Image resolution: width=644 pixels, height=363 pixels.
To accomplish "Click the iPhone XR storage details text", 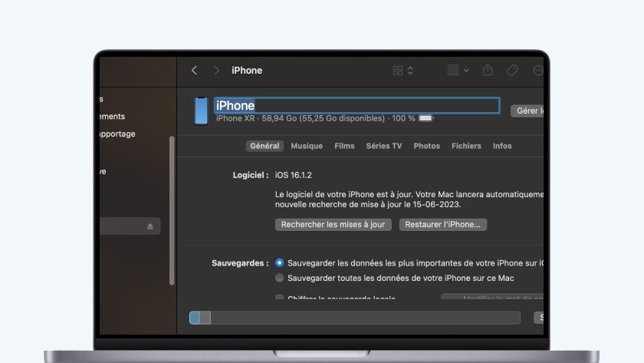I will pyautogui.click(x=315, y=118).
